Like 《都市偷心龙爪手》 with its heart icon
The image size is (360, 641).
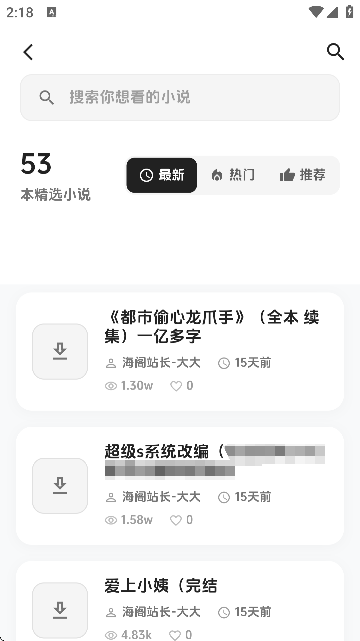tap(176, 386)
